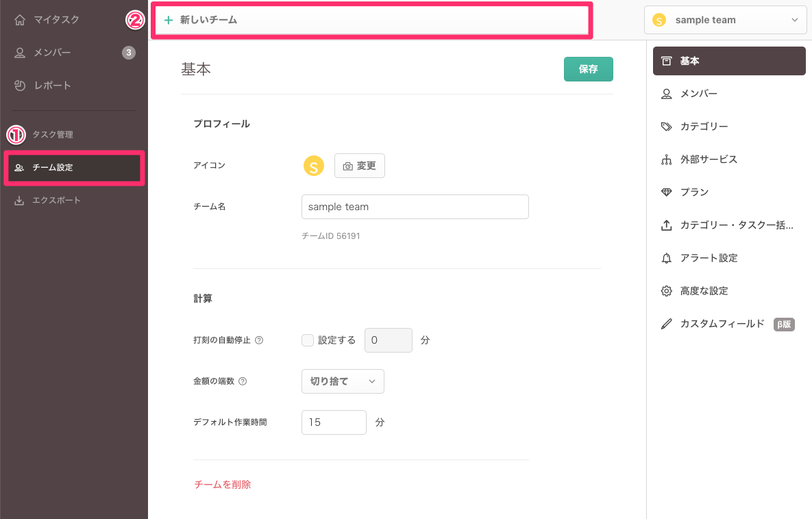Image resolution: width=812 pixels, height=519 pixels.
Task: Click the チーム名 text field
Action: click(415, 207)
